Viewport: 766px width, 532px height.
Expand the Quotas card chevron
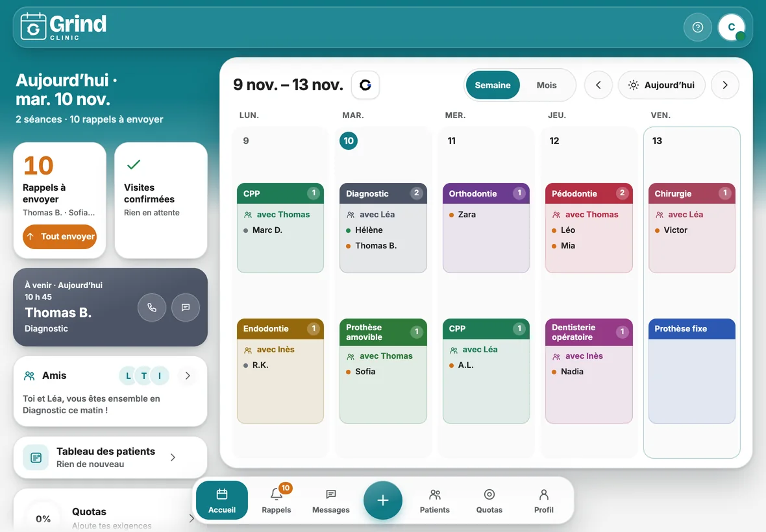(x=191, y=518)
